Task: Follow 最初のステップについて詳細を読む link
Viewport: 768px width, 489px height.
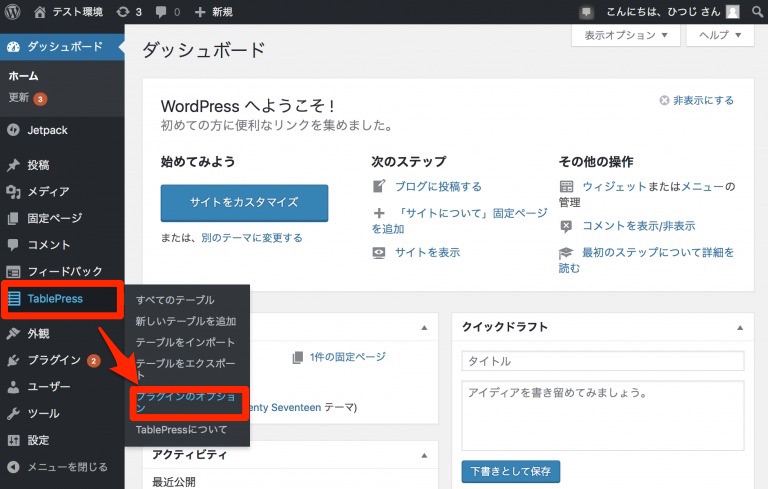Action: tap(647, 260)
